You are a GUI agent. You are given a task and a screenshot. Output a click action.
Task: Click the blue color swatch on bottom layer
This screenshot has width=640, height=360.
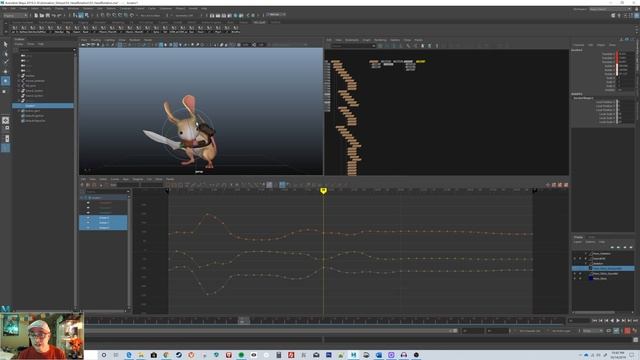click(591, 278)
